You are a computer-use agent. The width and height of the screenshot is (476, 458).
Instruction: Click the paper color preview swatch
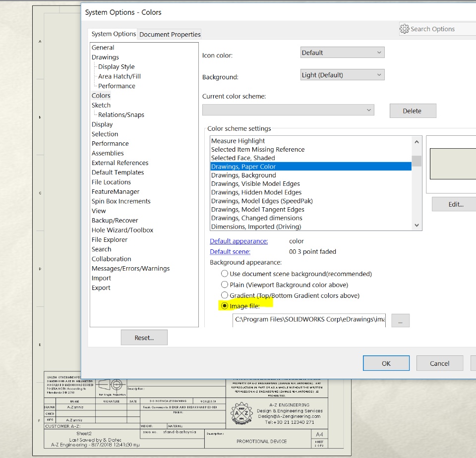coord(453,164)
